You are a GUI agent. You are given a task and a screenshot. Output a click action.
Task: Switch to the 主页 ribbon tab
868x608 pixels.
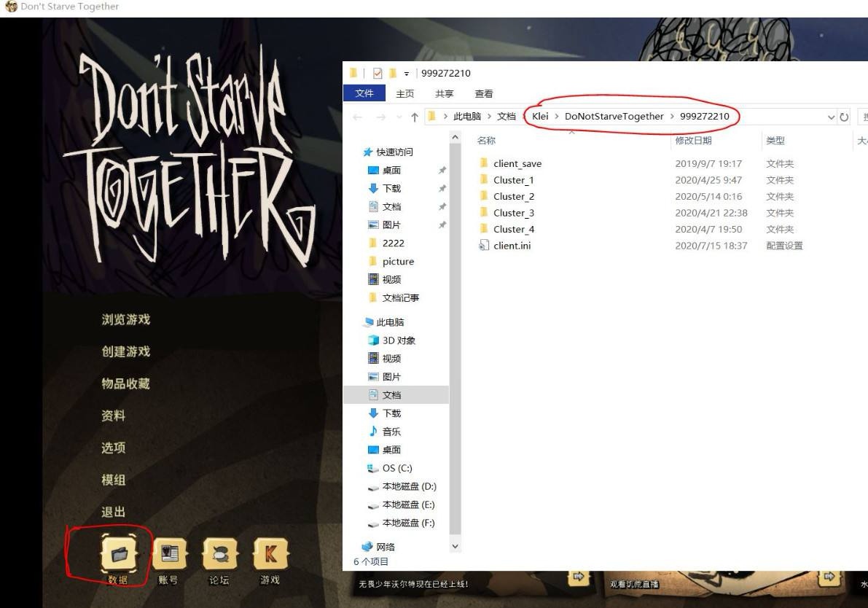tap(404, 93)
